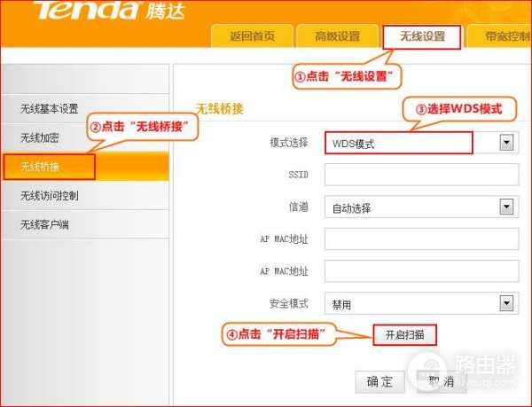This screenshot has width=532, height=407.
Task: Expand the 安全模式 dropdown arrow
Action: click(x=506, y=303)
